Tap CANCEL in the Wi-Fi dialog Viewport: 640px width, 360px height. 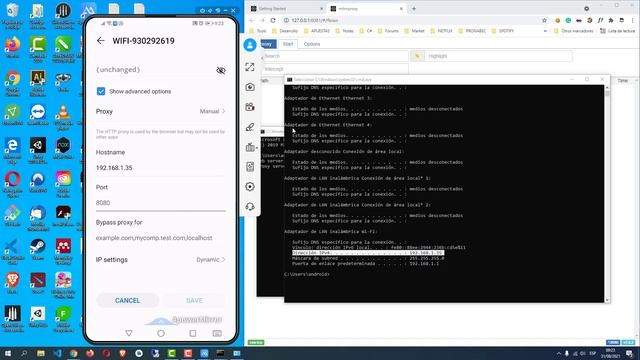(x=127, y=300)
